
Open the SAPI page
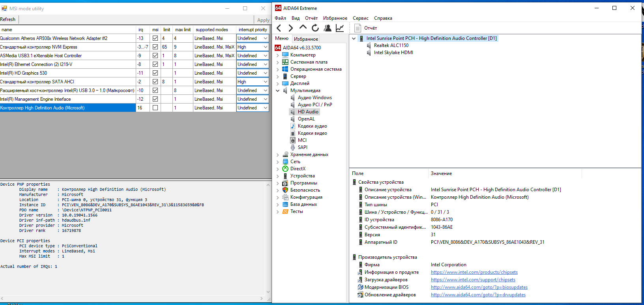[x=302, y=147]
